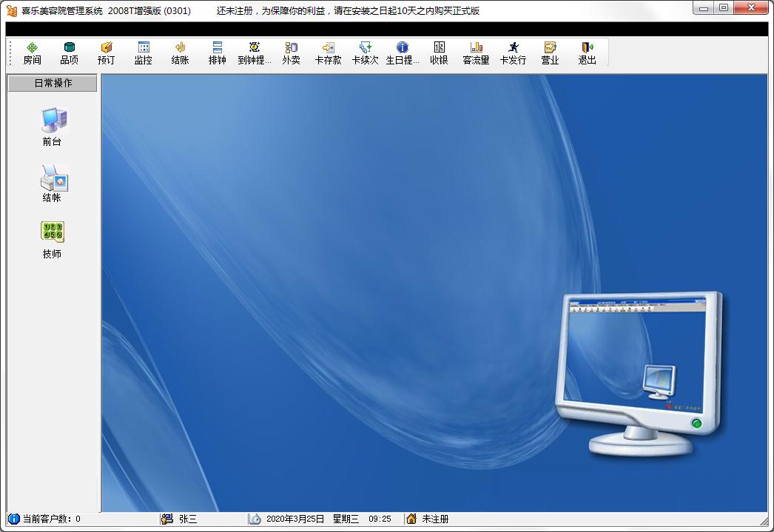The height and width of the screenshot is (532, 774).
Task: Click the 品项 (Items) toolbar icon
Action: [69, 53]
